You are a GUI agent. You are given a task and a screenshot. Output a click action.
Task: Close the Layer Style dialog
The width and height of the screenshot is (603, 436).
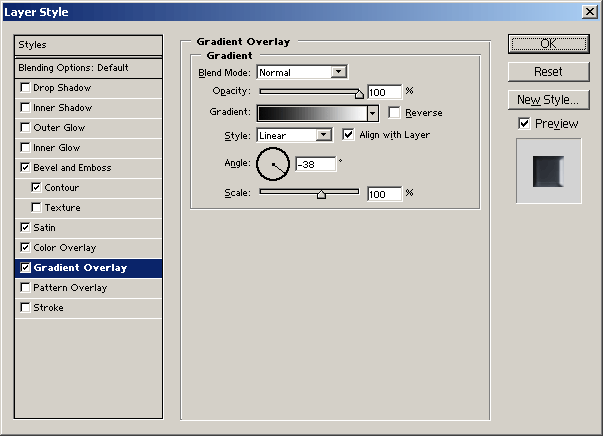(x=588, y=11)
